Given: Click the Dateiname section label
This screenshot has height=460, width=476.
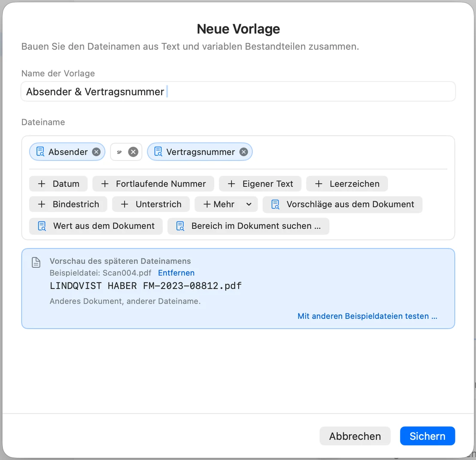Looking at the screenshot, I should [x=43, y=122].
